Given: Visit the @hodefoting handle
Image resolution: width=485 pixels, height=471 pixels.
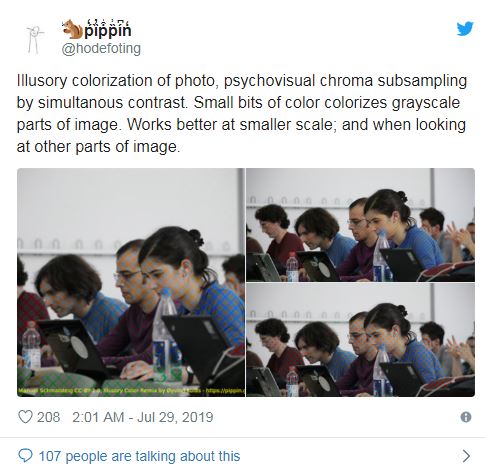Looking at the screenshot, I should 101,49.
